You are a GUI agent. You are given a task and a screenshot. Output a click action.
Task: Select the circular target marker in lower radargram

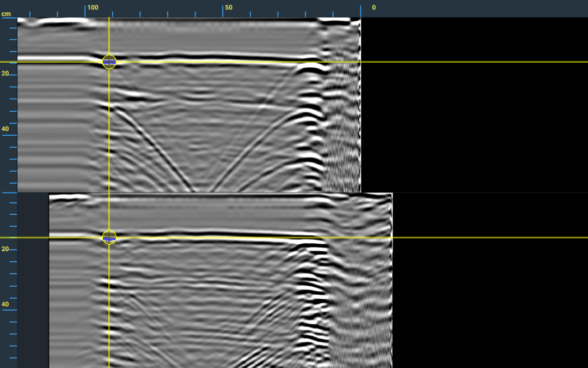pyautogui.click(x=109, y=237)
